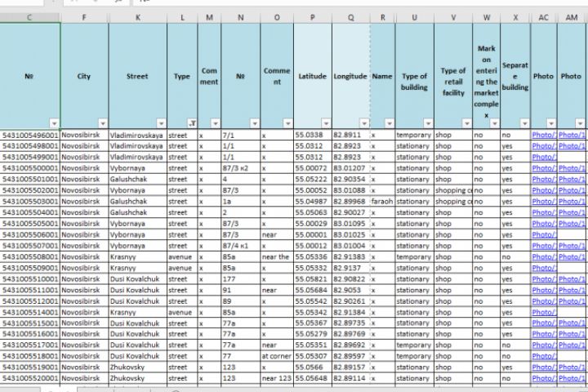Select the house number '1a' cell
Viewport: 588px width, 392px height.
[x=240, y=202]
